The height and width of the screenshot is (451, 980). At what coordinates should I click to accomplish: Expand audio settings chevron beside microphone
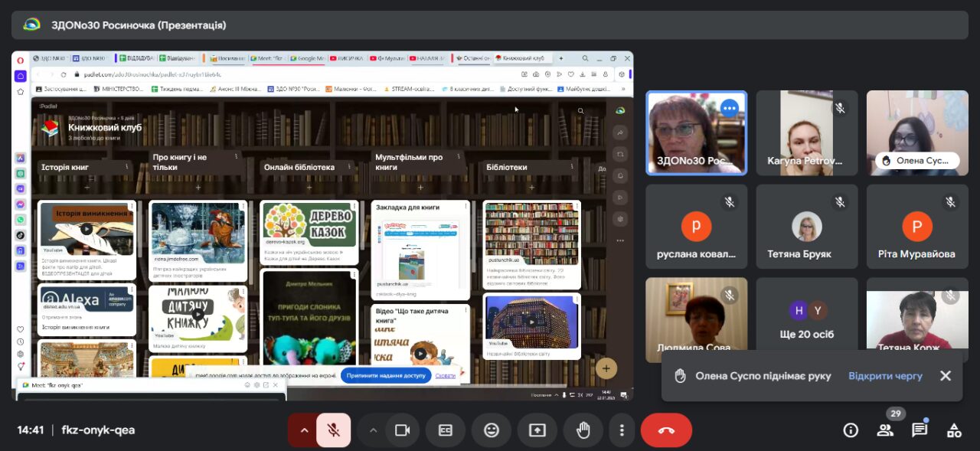tap(304, 430)
